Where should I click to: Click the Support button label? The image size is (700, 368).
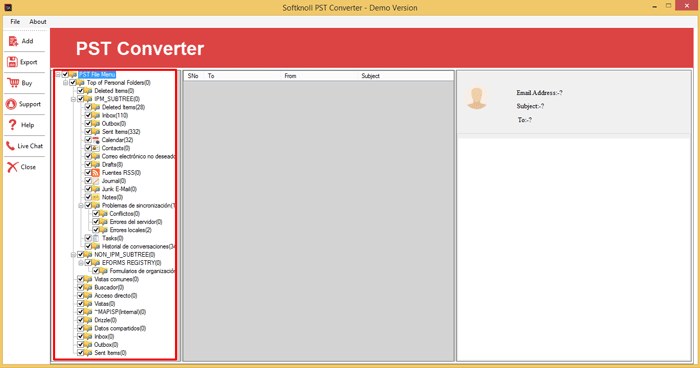[29, 104]
